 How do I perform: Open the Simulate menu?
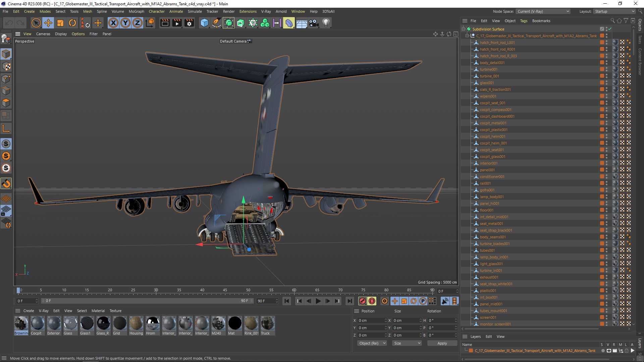coord(195,11)
